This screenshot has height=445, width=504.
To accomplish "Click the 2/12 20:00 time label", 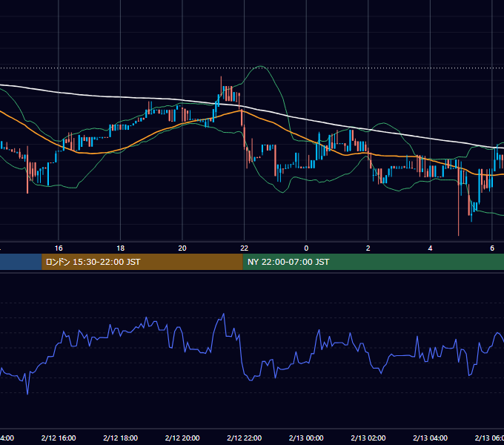I will 182,438.
